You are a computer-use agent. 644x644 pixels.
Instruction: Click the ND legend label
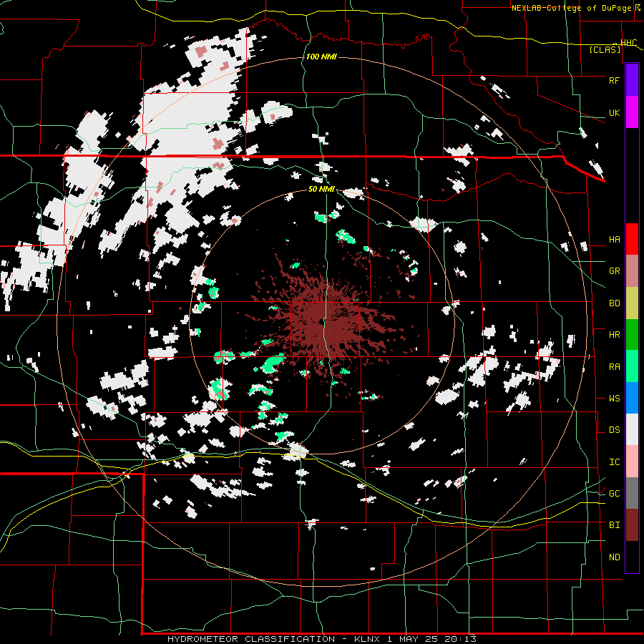point(614,557)
